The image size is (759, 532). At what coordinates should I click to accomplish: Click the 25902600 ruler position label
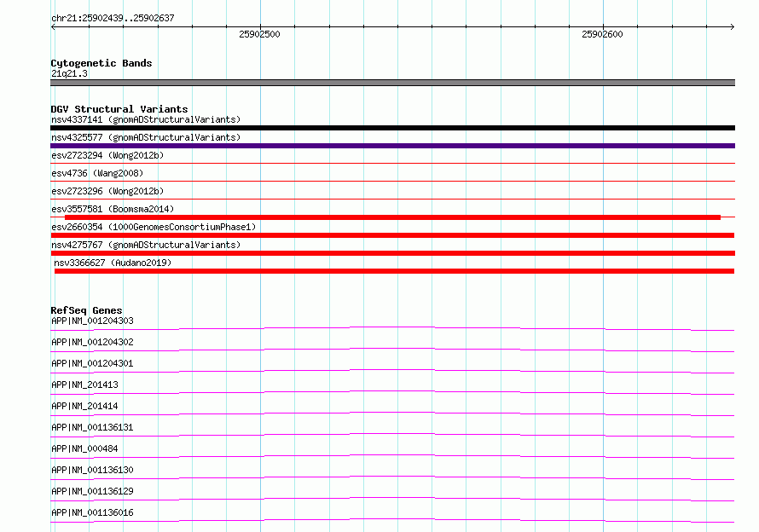pos(602,34)
